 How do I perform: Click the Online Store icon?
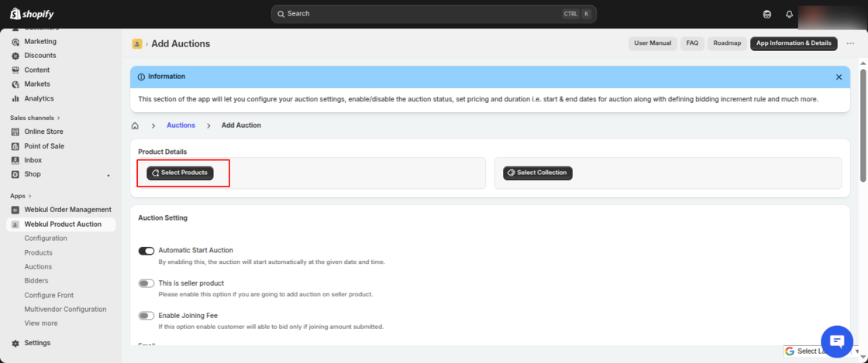tap(15, 132)
